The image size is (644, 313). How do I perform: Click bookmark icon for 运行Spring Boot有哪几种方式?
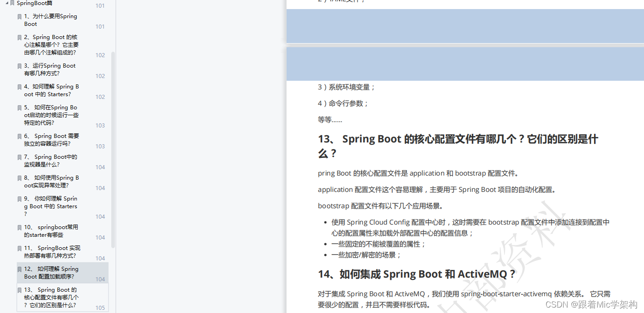[20, 66]
